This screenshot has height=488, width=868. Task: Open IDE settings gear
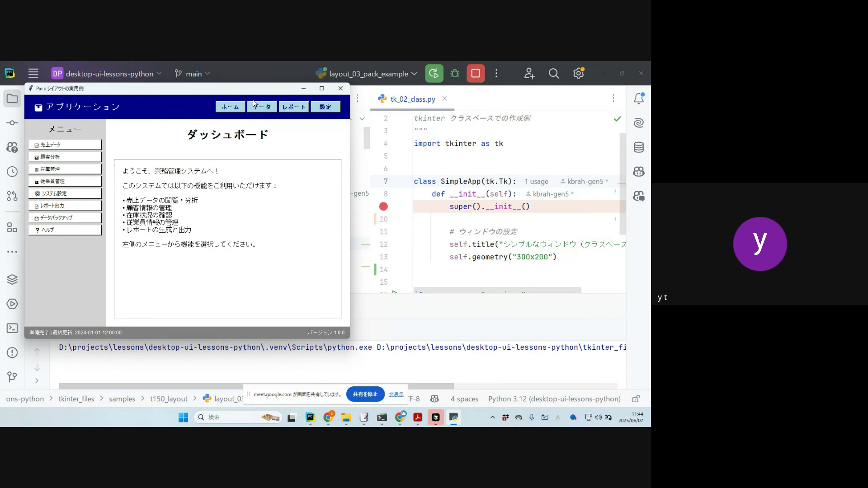(x=578, y=74)
